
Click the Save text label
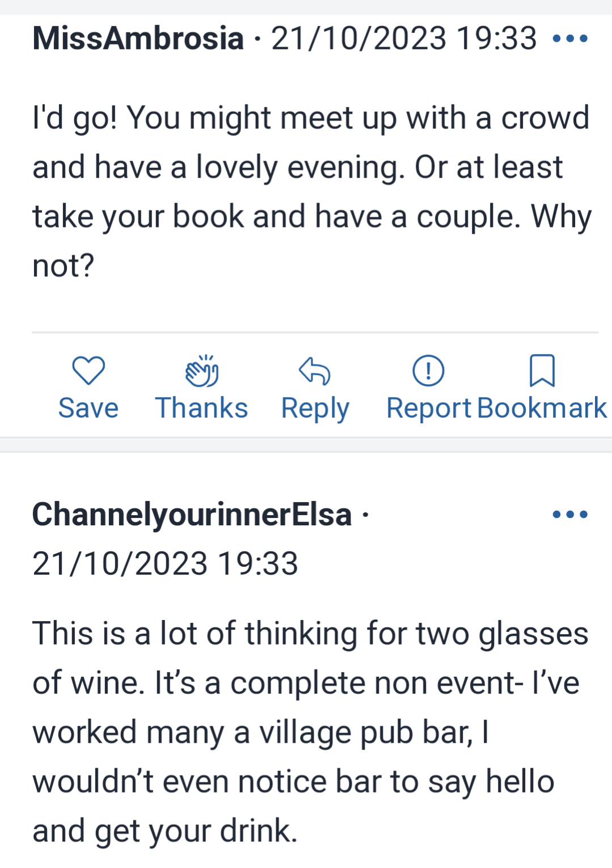[x=88, y=408]
